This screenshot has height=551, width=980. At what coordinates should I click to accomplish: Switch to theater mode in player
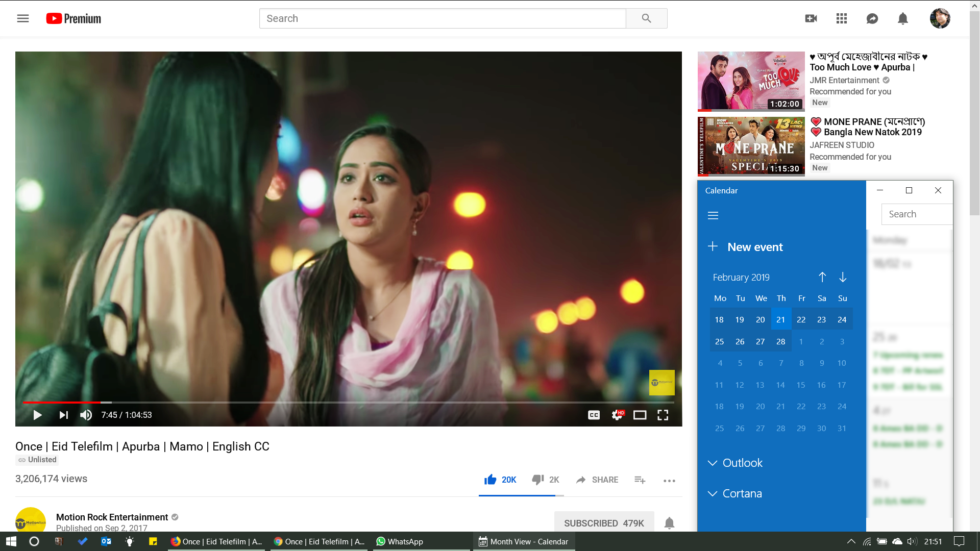click(x=640, y=415)
